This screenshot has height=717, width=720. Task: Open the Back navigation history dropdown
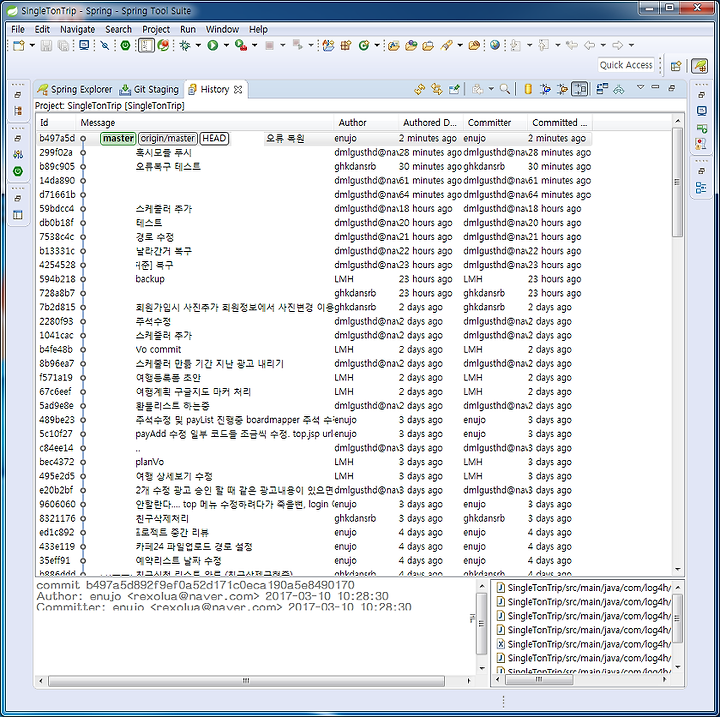pyautogui.click(x=603, y=45)
